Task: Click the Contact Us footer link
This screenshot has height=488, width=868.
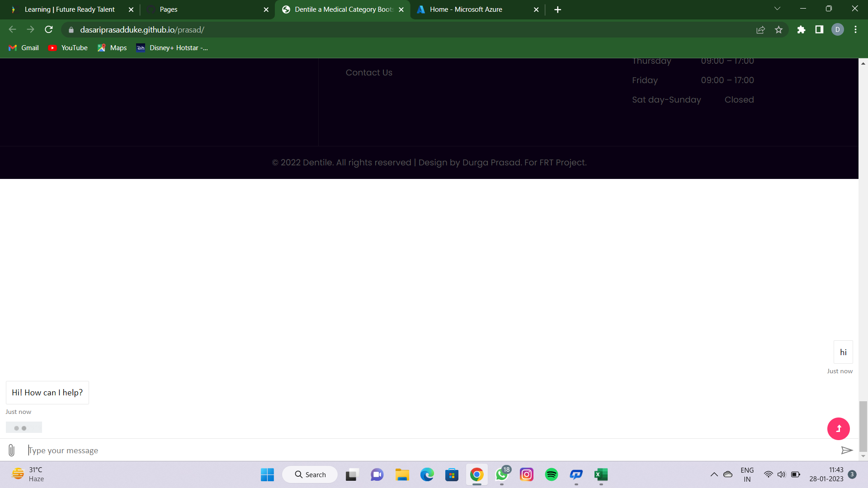Action: (x=369, y=73)
